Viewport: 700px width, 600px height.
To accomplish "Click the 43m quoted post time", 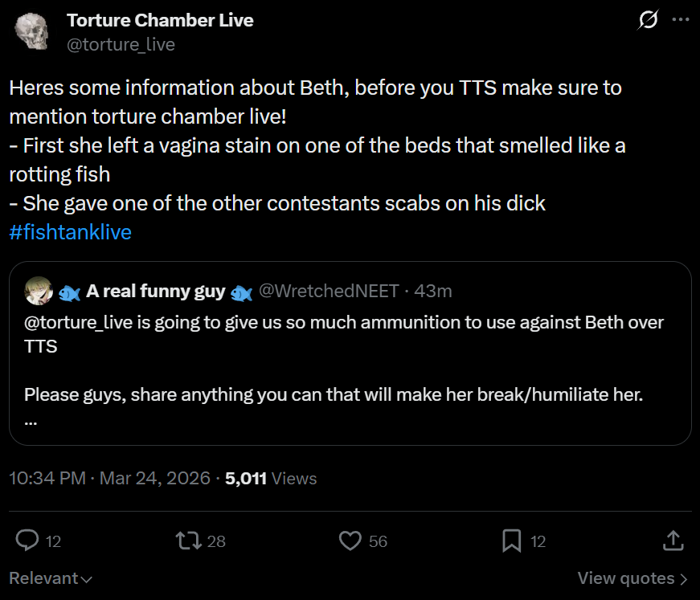I will [x=433, y=291].
